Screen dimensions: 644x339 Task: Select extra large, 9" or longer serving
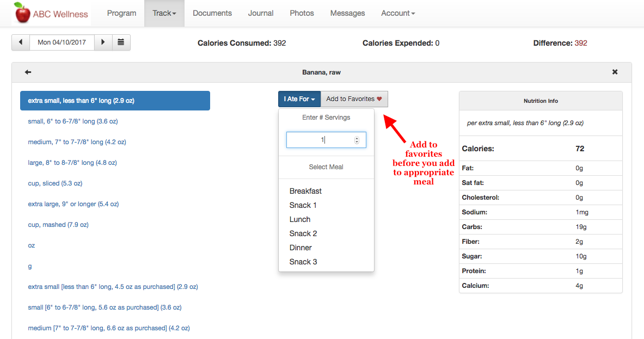pos(73,204)
